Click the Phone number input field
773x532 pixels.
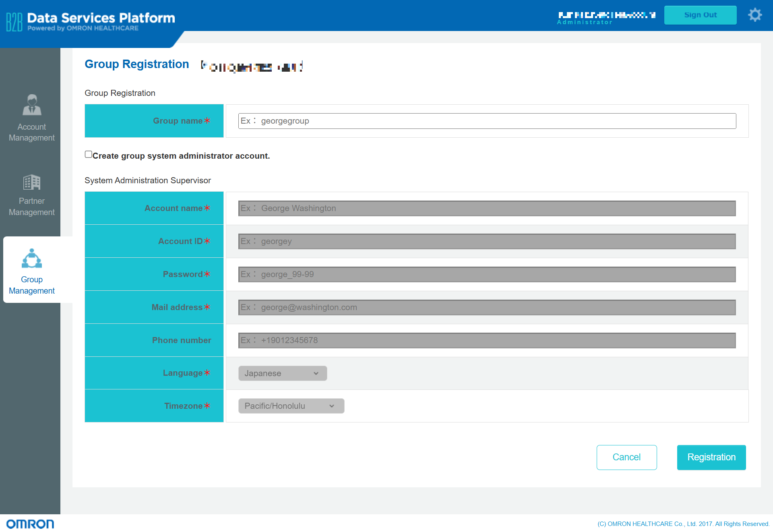pos(487,340)
